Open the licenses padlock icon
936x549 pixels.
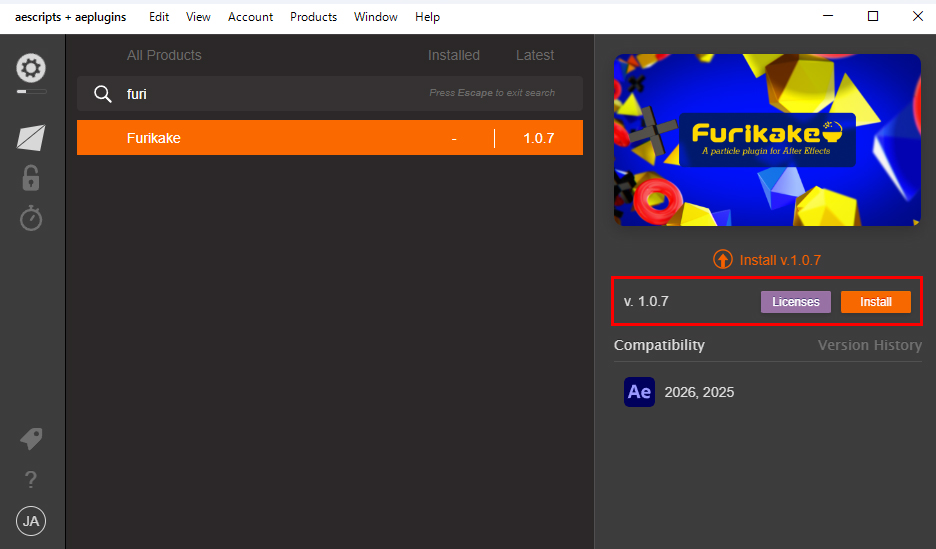tap(31, 178)
